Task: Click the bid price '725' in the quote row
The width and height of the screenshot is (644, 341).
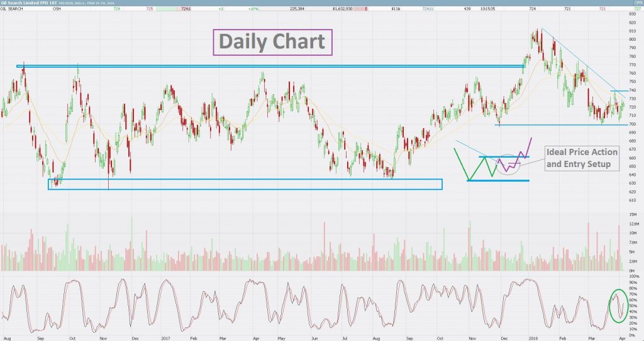Action: [148, 9]
